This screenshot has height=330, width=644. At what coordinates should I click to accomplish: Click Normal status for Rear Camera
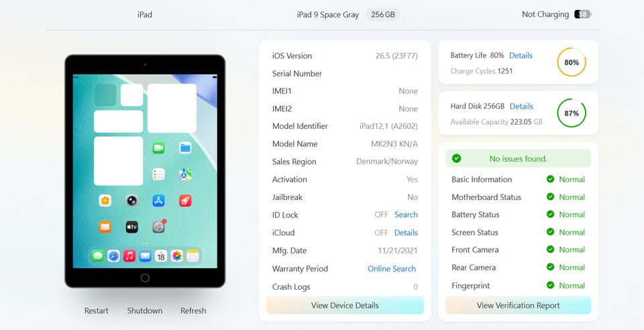(x=572, y=268)
